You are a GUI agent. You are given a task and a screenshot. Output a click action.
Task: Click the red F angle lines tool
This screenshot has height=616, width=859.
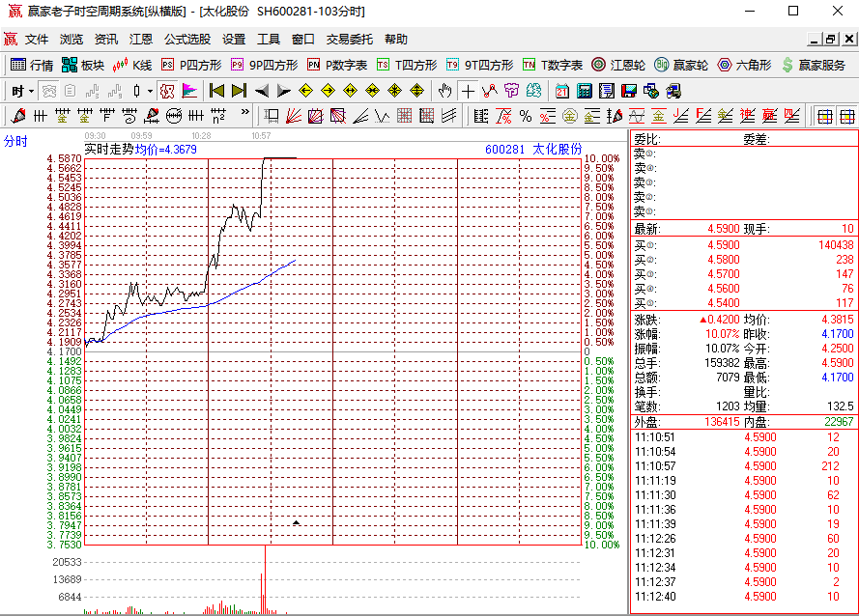[x=703, y=116]
